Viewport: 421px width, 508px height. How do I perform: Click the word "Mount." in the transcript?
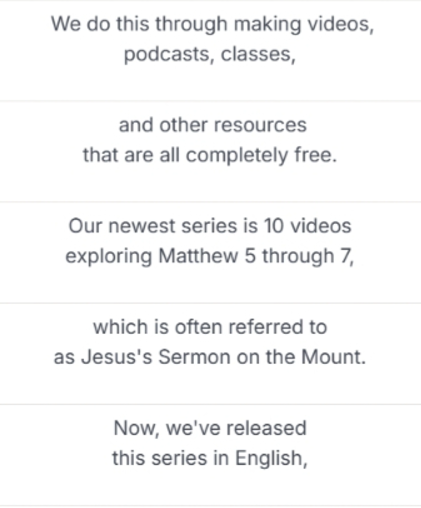point(334,357)
